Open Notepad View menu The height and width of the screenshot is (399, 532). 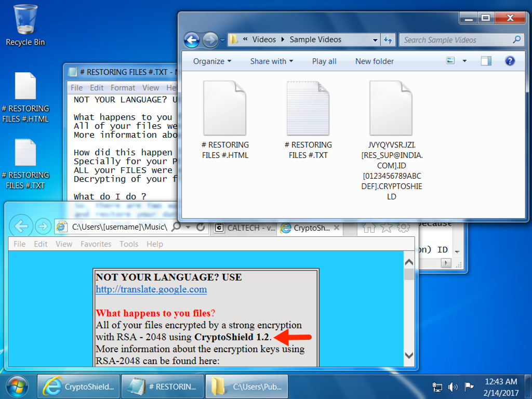click(x=151, y=88)
